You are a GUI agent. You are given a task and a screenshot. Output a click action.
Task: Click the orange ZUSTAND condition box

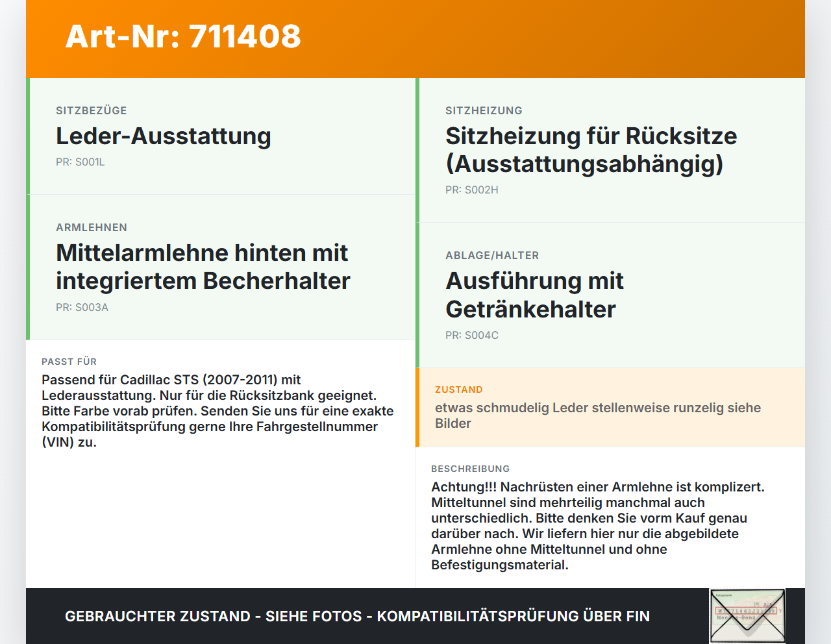610,408
